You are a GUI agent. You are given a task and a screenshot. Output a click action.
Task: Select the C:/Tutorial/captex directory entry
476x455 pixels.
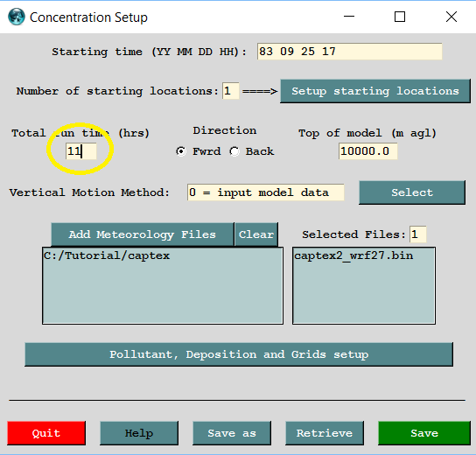click(x=107, y=255)
